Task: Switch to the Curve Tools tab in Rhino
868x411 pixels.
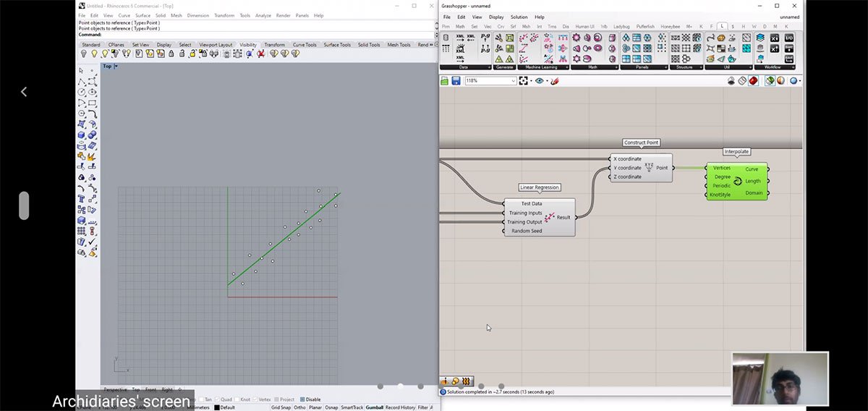Action: 305,45
